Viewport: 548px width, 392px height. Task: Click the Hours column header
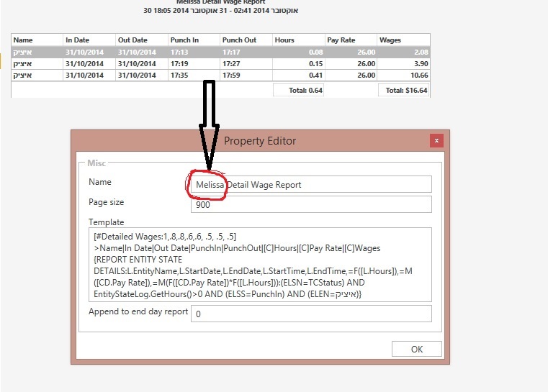click(298, 40)
